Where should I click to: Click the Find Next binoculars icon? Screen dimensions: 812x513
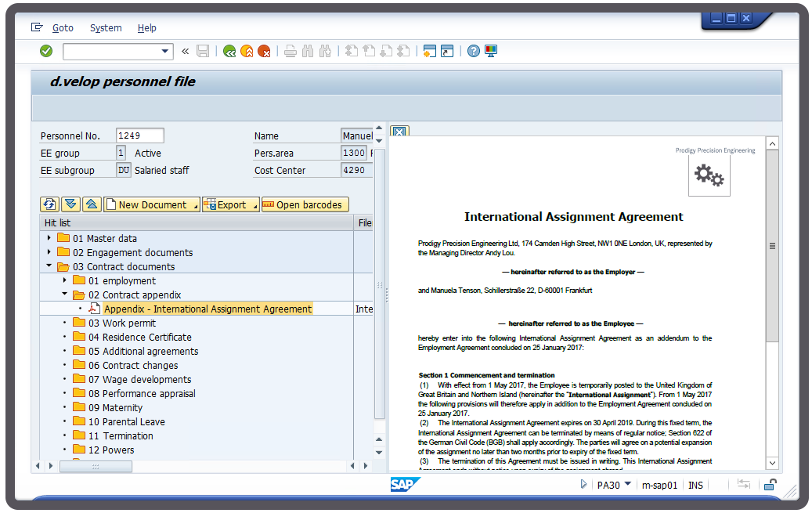tap(325, 51)
